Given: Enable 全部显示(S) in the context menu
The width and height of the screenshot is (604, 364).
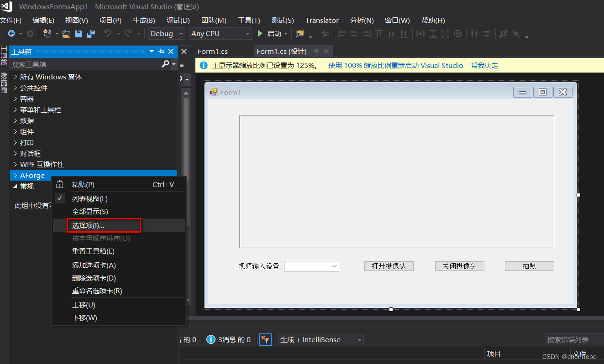Looking at the screenshot, I should (x=89, y=211).
